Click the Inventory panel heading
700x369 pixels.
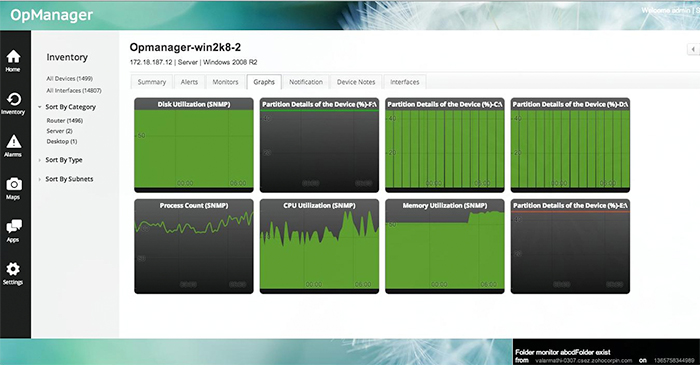click(x=67, y=57)
